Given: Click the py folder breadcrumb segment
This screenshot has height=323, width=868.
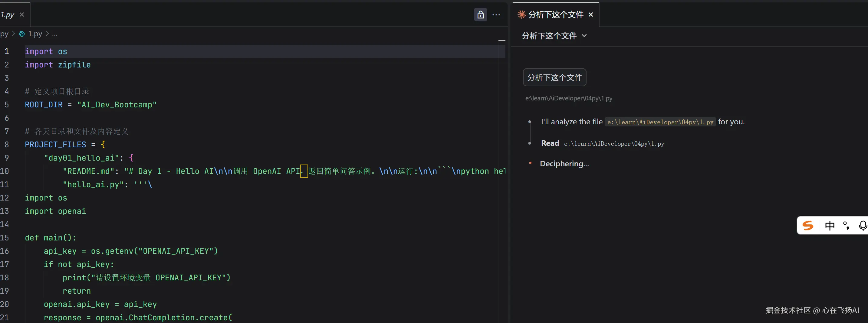Looking at the screenshot, I should tap(4, 34).
